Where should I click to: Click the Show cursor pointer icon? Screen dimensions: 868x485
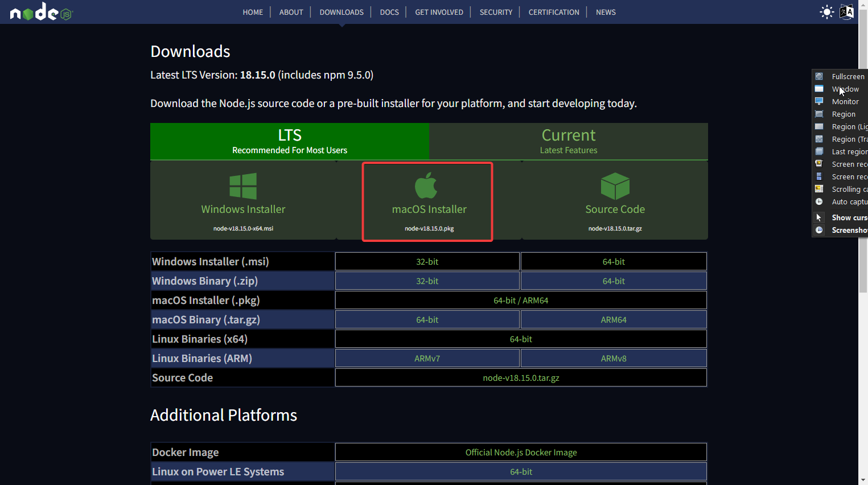[819, 217]
